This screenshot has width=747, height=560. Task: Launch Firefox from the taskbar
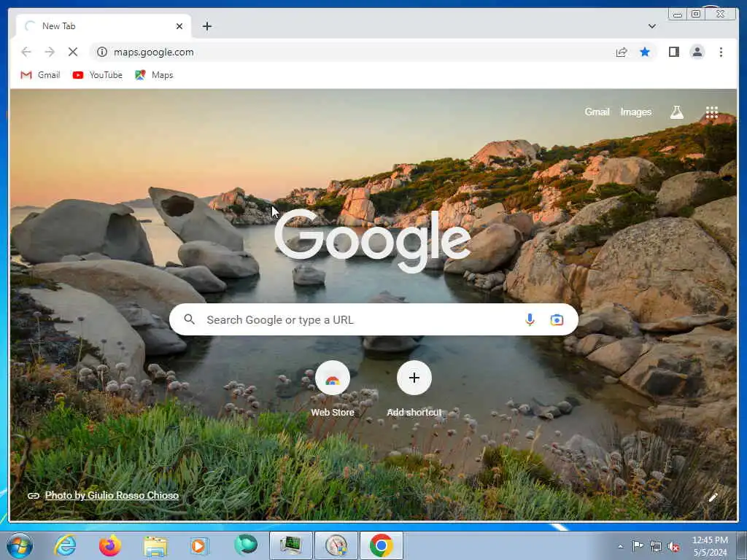(110, 545)
